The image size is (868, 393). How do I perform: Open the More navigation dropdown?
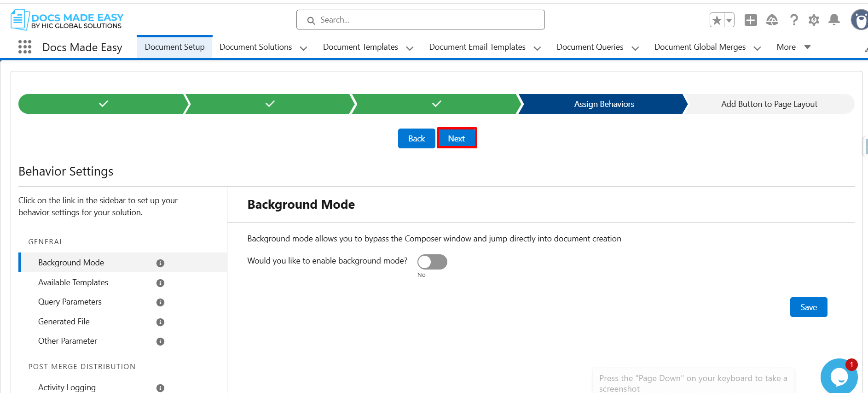click(x=793, y=47)
